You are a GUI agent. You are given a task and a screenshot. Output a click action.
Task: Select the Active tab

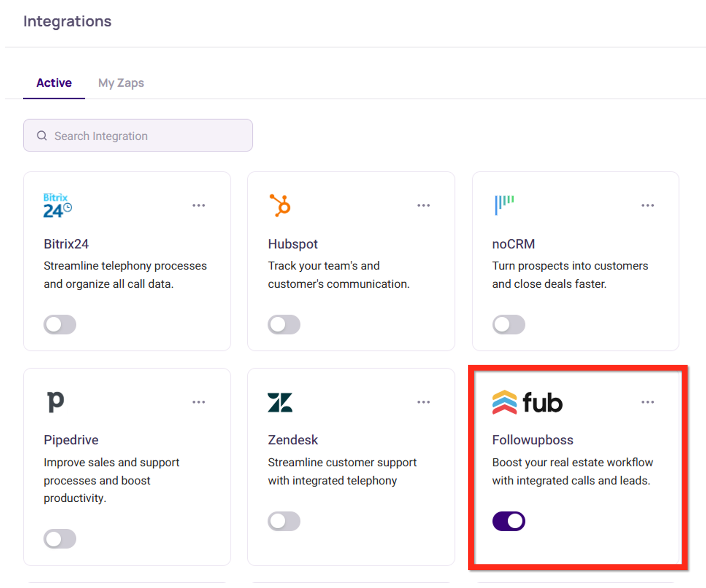(x=54, y=83)
